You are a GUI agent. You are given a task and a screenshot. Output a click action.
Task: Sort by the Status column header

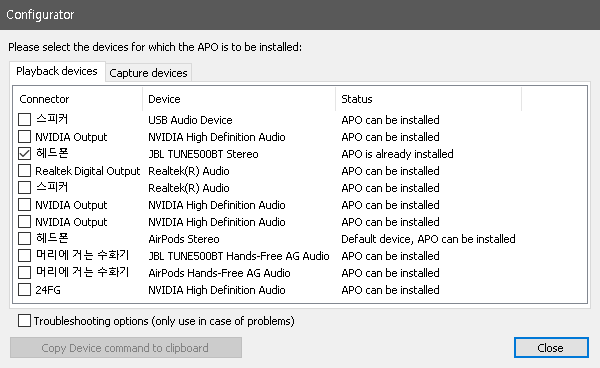[429, 99]
